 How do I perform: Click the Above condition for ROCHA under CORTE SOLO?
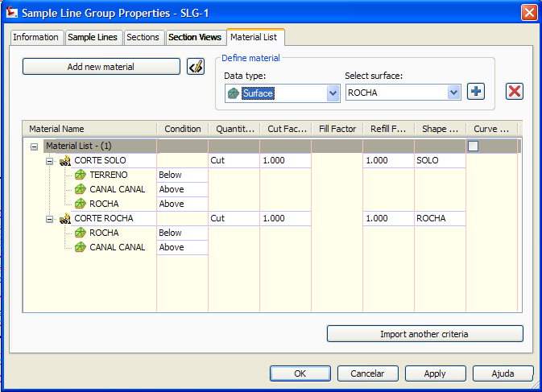tap(182, 204)
